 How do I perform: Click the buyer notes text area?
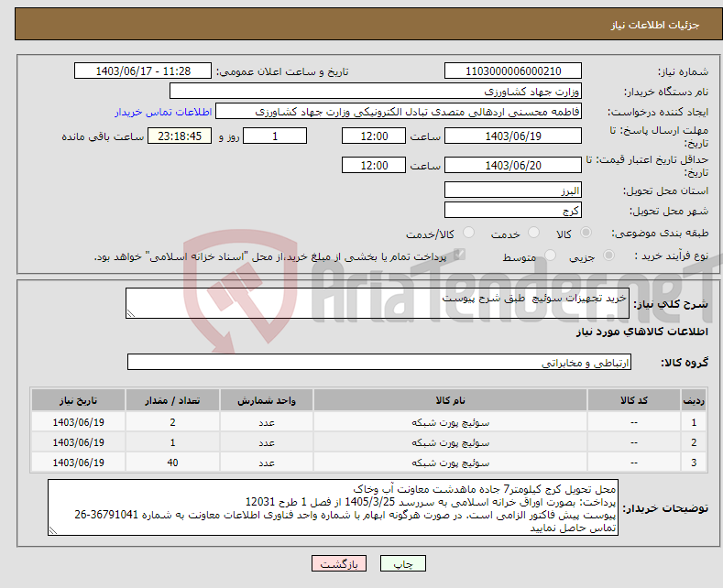tap(333, 507)
